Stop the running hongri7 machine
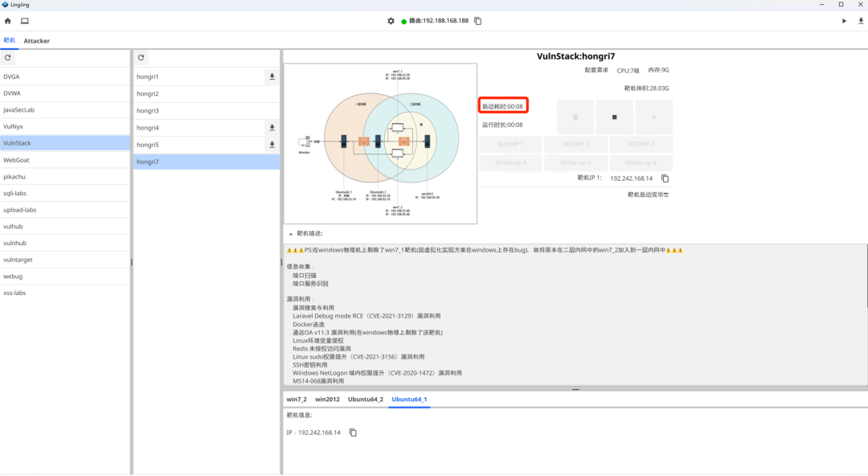Image resolution: width=868 pixels, height=476 pixels. point(614,117)
